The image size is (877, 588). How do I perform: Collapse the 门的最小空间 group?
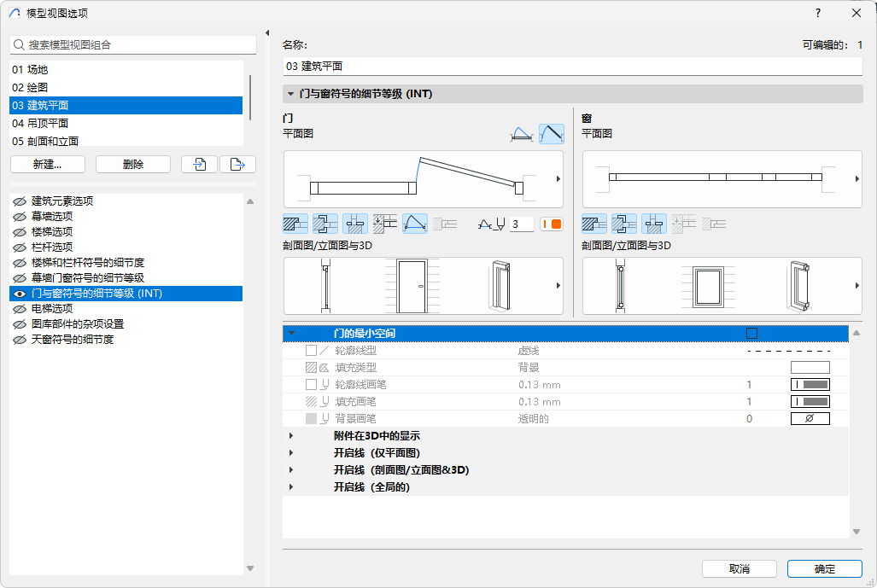pyautogui.click(x=291, y=333)
